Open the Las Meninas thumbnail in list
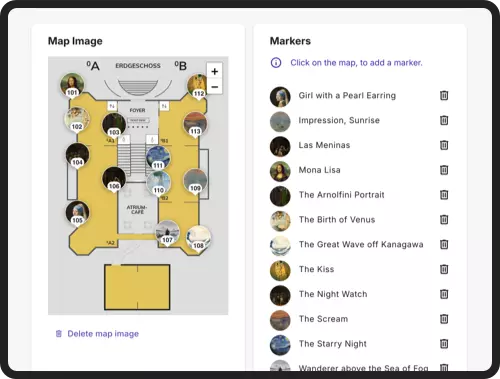Viewport: 500px width, 379px height. tap(280, 146)
